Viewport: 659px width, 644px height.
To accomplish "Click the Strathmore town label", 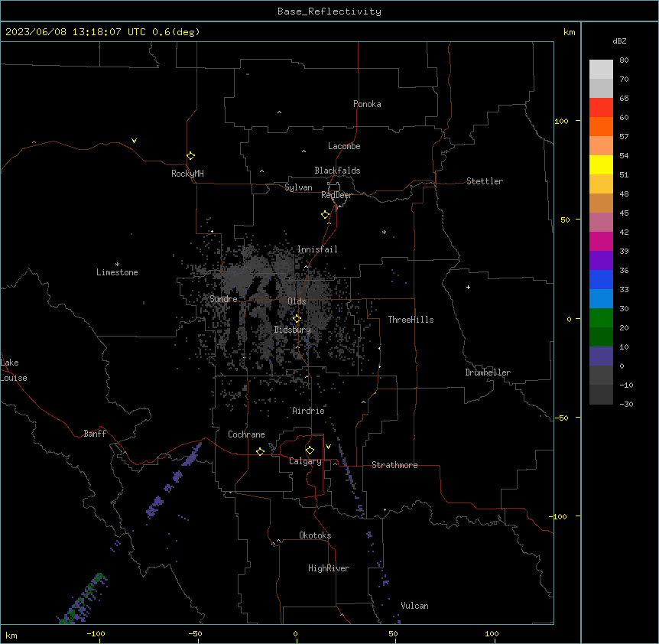I will tap(394, 465).
